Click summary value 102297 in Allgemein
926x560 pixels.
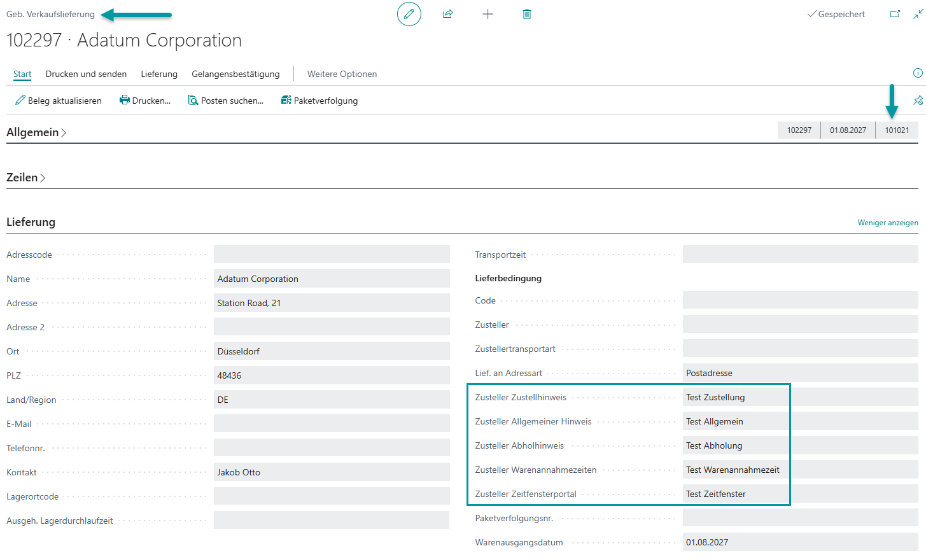pyautogui.click(x=799, y=130)
